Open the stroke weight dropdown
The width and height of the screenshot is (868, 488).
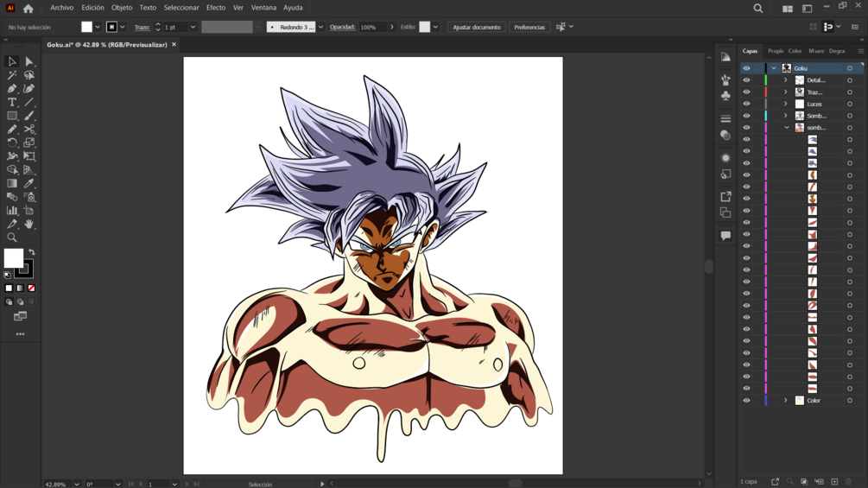[193, 27]
